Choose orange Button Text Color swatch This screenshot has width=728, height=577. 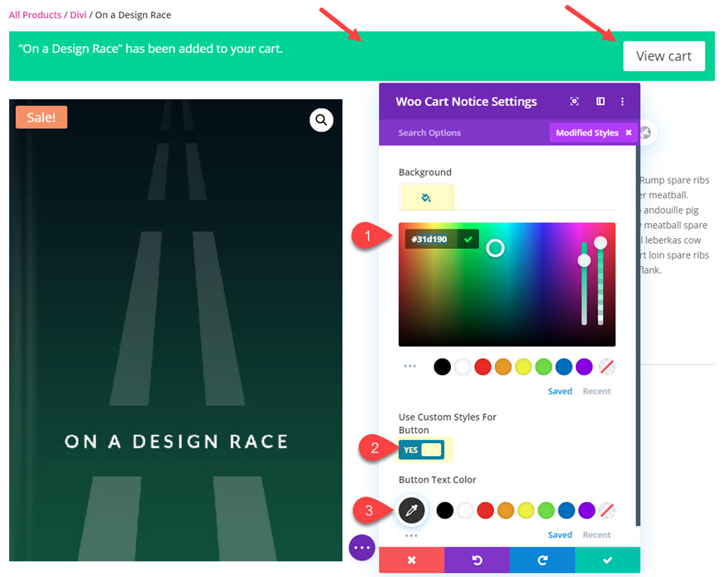pyautogui.click(x=505, y=510)
